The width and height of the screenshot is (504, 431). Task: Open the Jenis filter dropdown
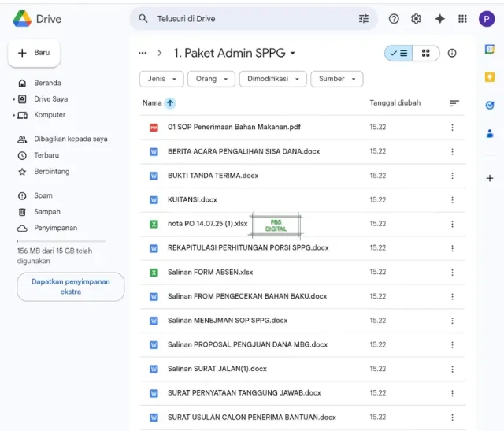tap(161, 79)
